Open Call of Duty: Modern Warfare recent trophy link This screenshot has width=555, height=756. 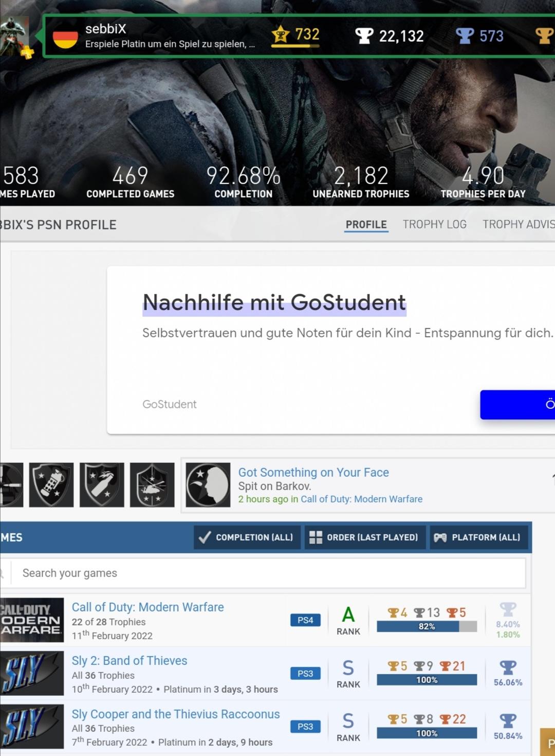[361, 499]
